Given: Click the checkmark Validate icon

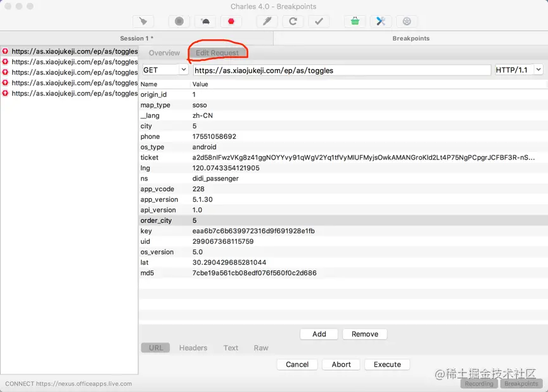Looking at the screenshot, I should point(319,22).
